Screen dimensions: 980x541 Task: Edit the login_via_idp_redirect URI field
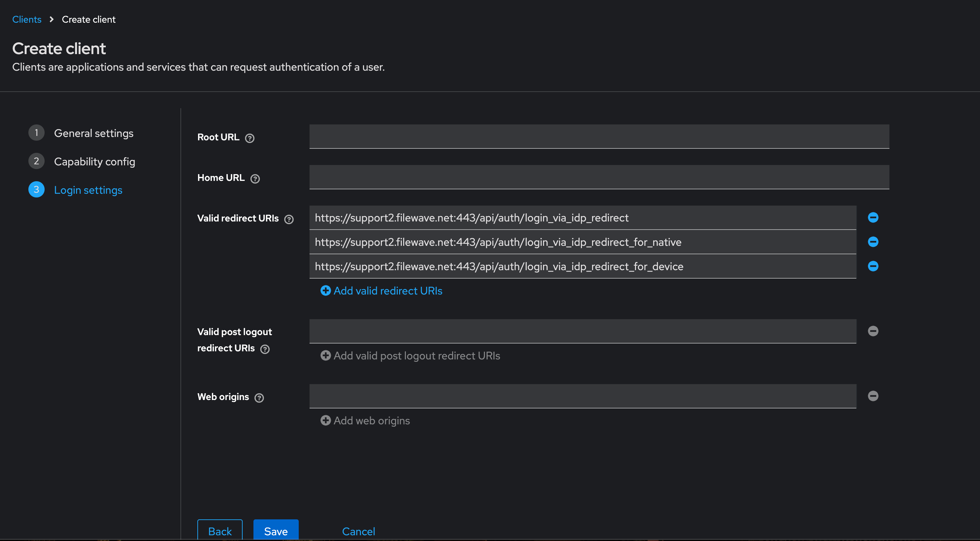[x=583, y=217]
